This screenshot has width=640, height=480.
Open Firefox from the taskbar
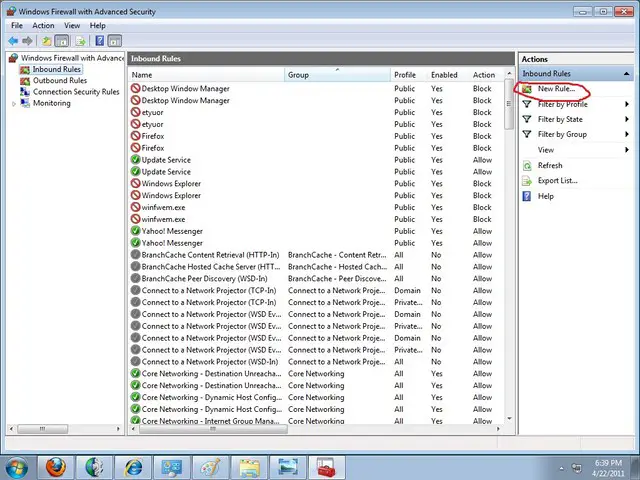coord(56,467)
